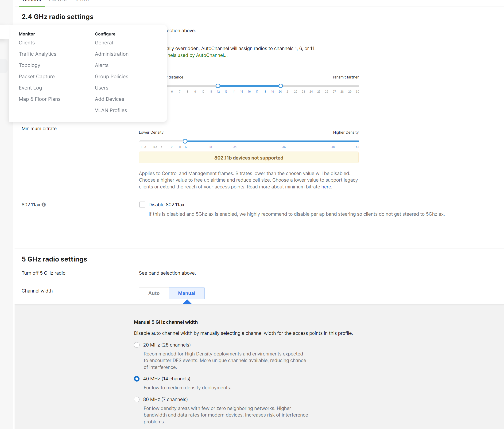Click the Manual channel width button
Viewport: 504px width, 429px height.
(186, 293)
